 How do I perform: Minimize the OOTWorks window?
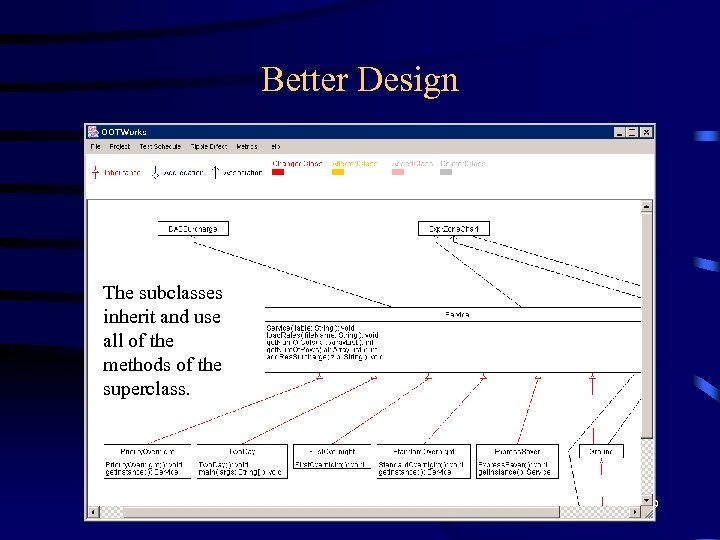pyautogui.click(x=620, y=132)
